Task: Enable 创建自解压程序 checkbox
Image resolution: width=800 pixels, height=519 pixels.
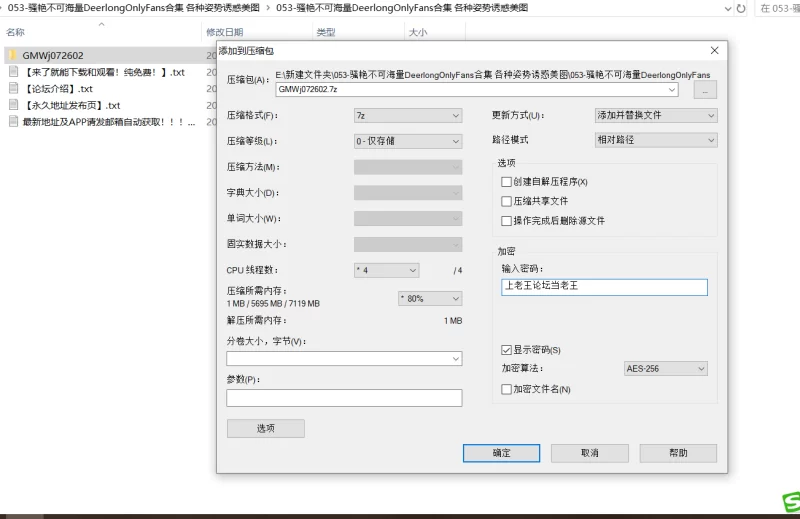Action: [506, 182]
